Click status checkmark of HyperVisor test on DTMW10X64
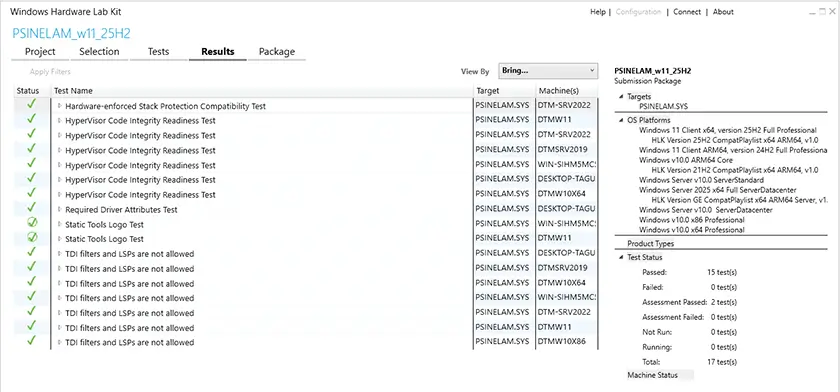Image resolution: width=840 pixels, height=392 pixels. tap(31, 193)
